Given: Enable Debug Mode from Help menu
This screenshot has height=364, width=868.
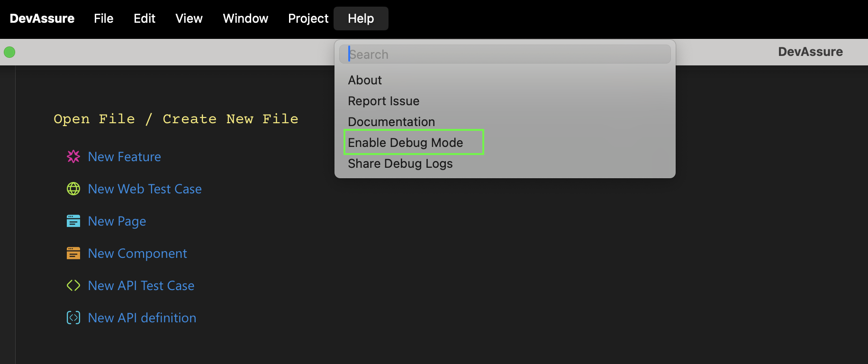Looking at the screenshot, I should (406, 143).
